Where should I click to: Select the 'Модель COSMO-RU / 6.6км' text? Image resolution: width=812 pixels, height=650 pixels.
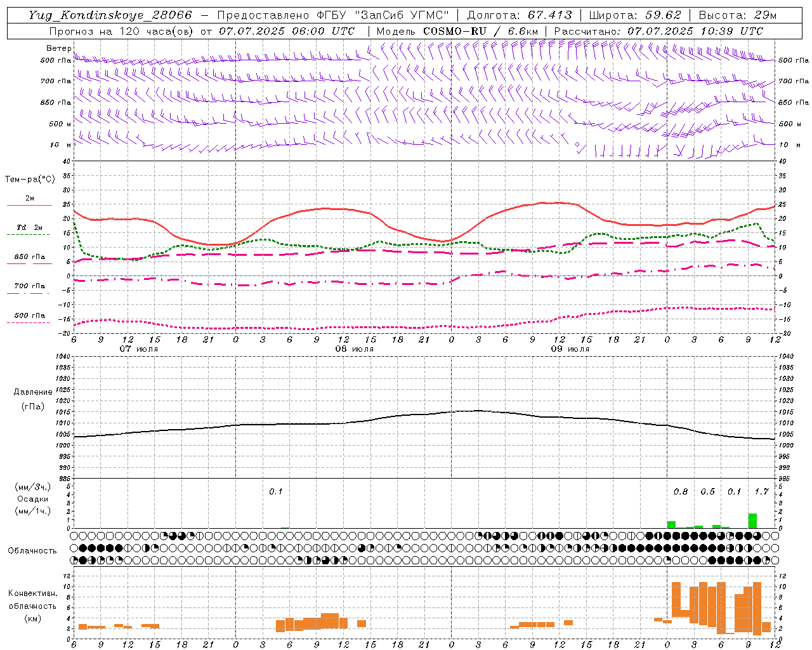[457, 31]
